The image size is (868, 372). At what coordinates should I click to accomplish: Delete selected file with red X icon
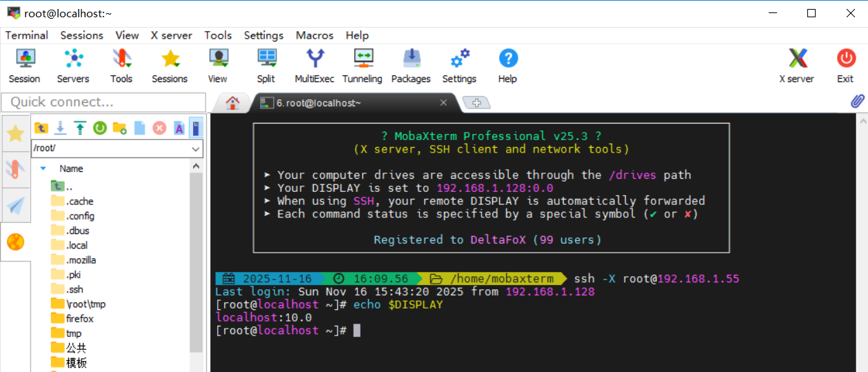159,128
